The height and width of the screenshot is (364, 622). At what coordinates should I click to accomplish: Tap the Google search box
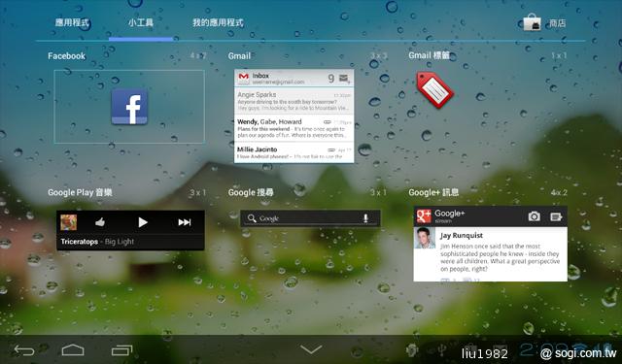coord(310,218)
